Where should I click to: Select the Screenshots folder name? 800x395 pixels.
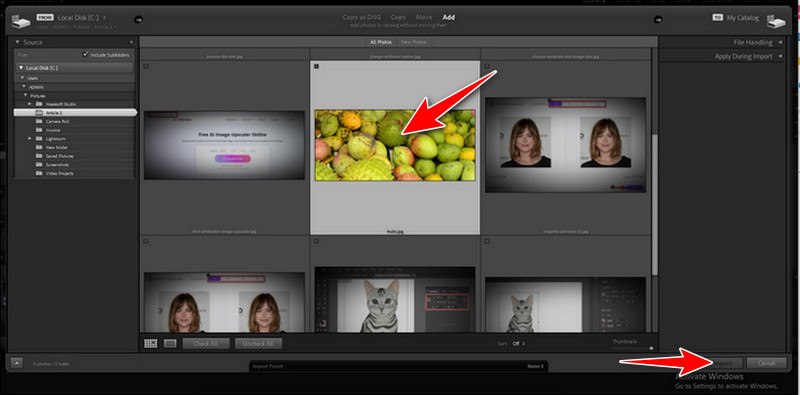coord(58,165)
